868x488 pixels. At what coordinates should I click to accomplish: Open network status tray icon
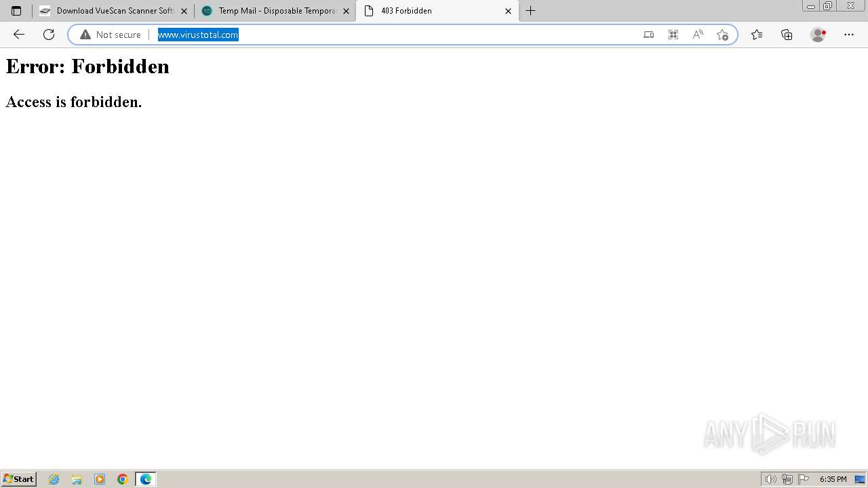pos(787,479)
